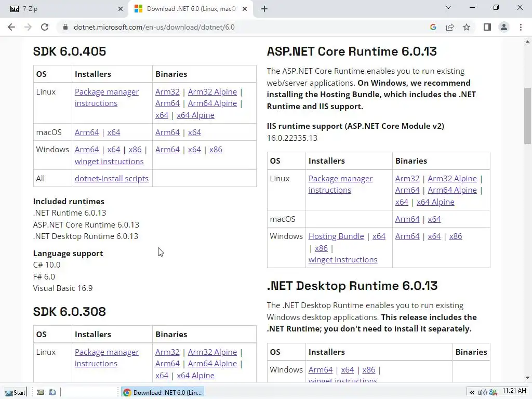Switch to the 7-Zip tab
This screenshot has width=532, height=399.
pos(62,9)
